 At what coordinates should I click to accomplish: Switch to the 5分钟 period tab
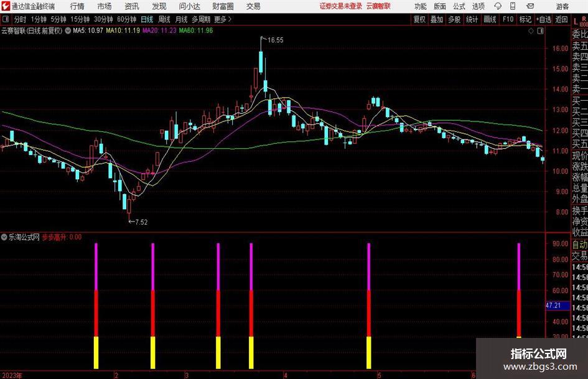pyautogui.click(x=58, y=19)
